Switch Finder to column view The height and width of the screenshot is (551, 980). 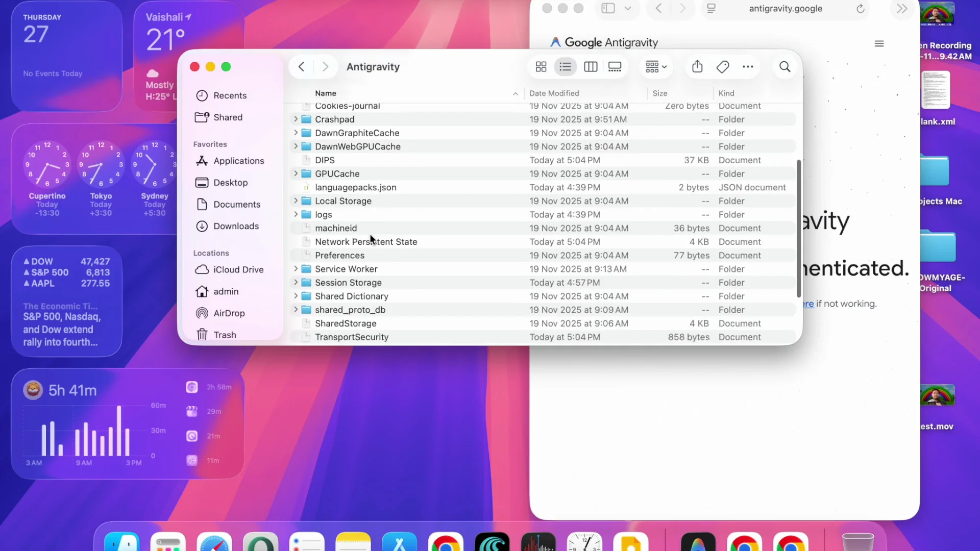click(x=590, y=66)
